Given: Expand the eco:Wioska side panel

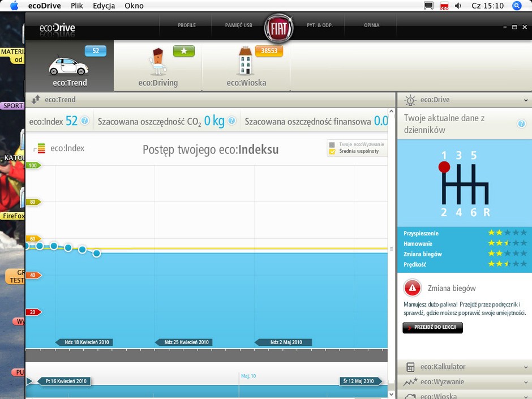Looking at the screenshot, I should click(526, 396).
